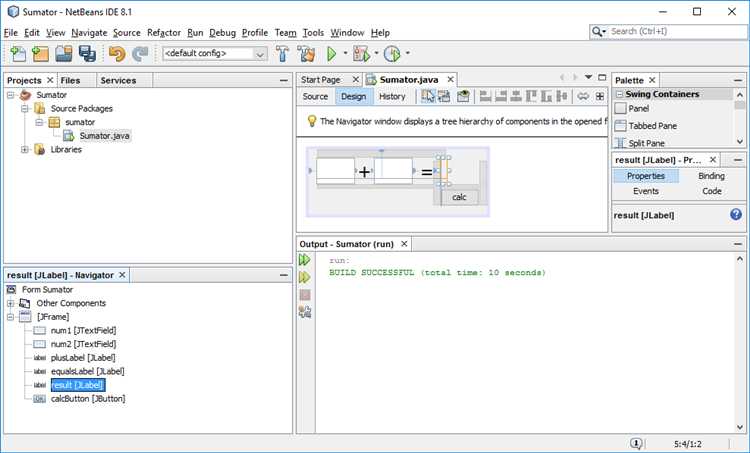Click the Build Project hammer icon
The image size is (750, 453).
[282, 54]
